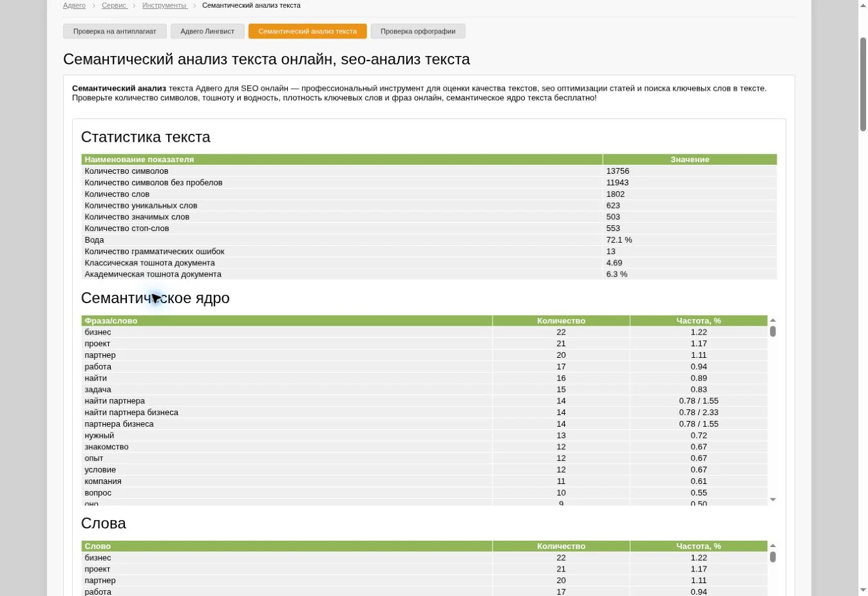Open the Инструменты breadcrumb link
The height and width of the screenshot is (596, 868).
[164, 5]
